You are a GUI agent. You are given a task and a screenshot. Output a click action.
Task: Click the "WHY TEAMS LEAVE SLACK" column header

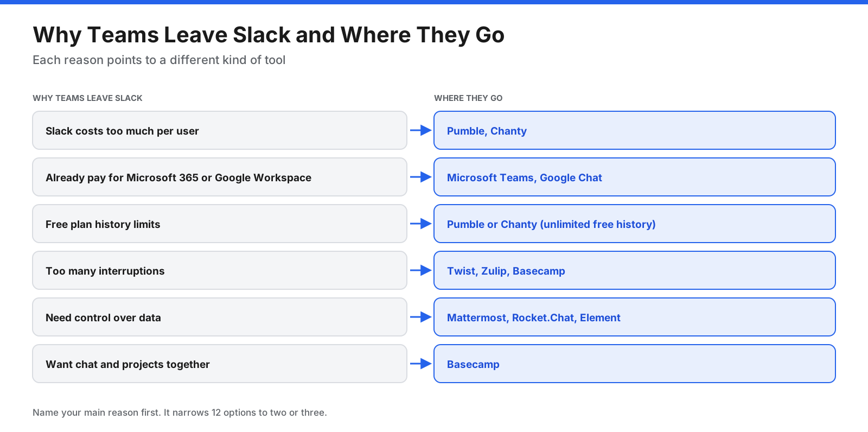(87, 98)
